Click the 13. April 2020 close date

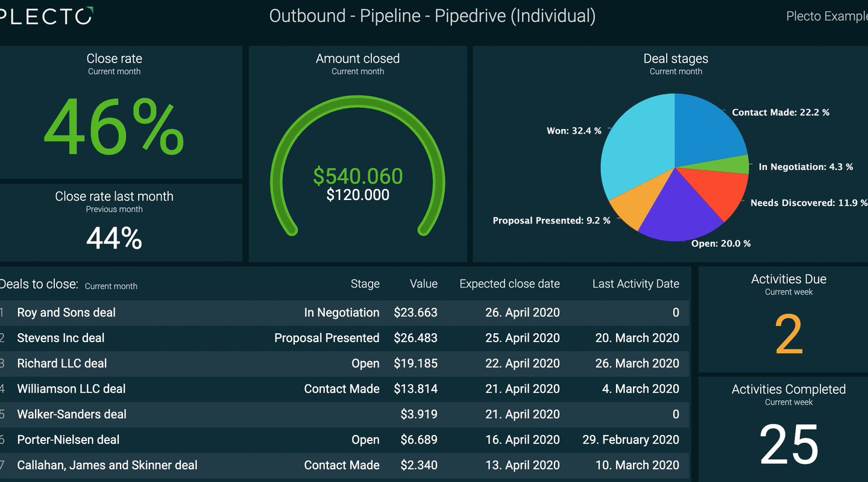[523, 465]
